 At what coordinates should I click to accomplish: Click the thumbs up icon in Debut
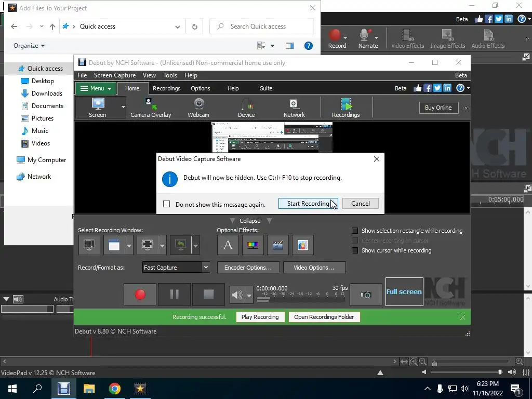tap(418, 88)
